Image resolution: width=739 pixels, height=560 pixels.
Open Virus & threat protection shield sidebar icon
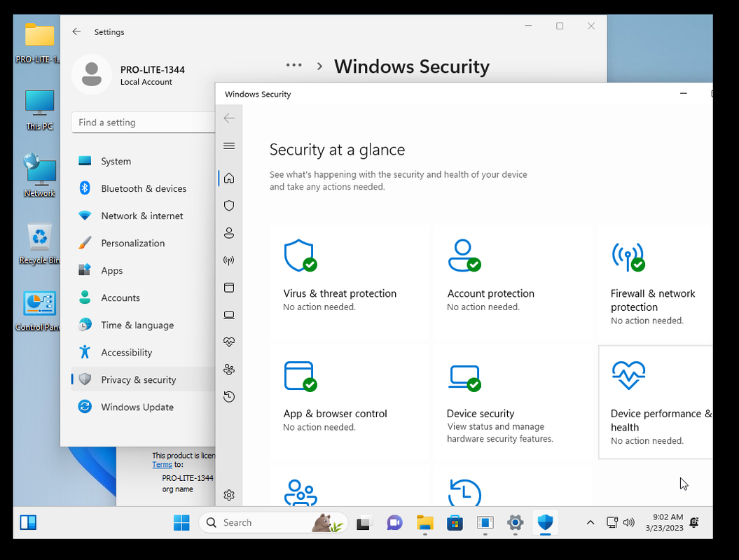(229, 205)
